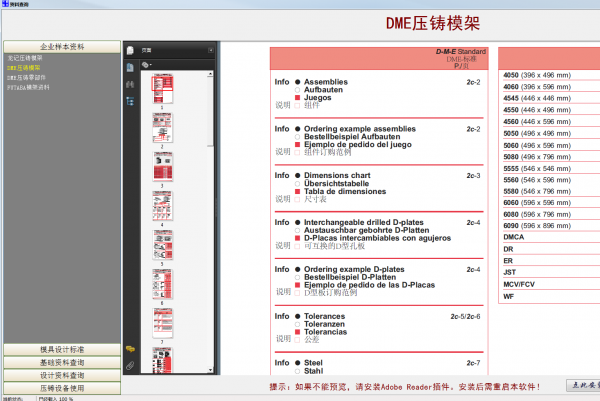Click the Steel info link
This screenshot has height=401, width=600.
[x=313, y=363]
